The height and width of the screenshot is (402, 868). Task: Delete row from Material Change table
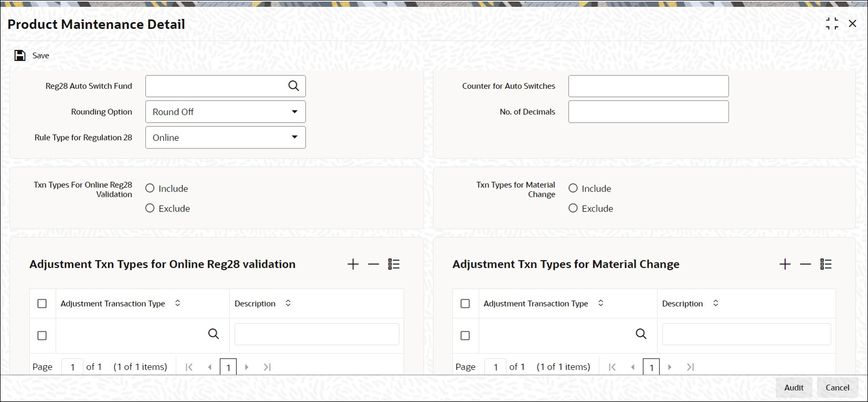click(x=806, y=265)
